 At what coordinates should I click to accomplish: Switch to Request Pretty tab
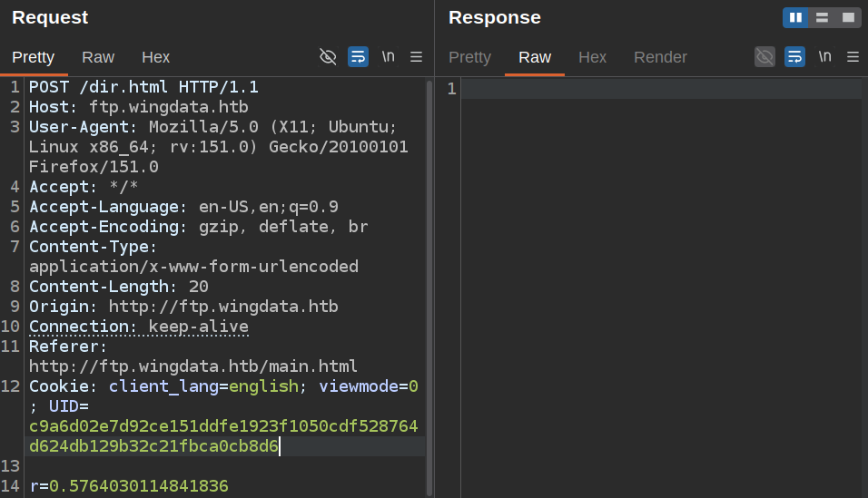tap(34, 57)
